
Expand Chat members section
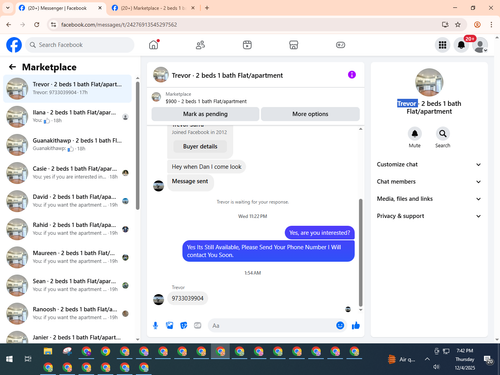tap(429, 182)
